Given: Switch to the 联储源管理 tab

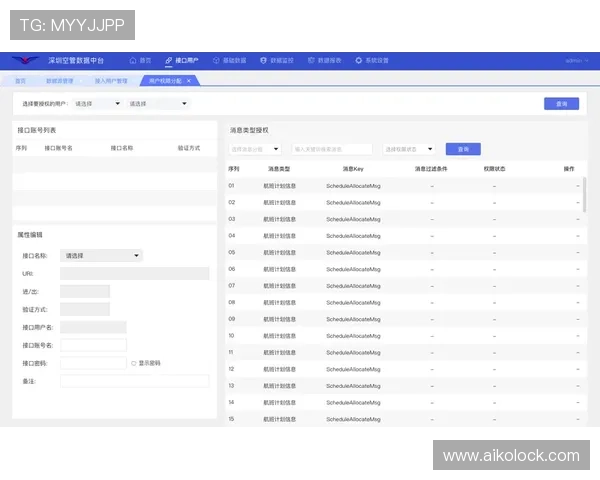Looking at the screenshot, I should coord(61,80).
